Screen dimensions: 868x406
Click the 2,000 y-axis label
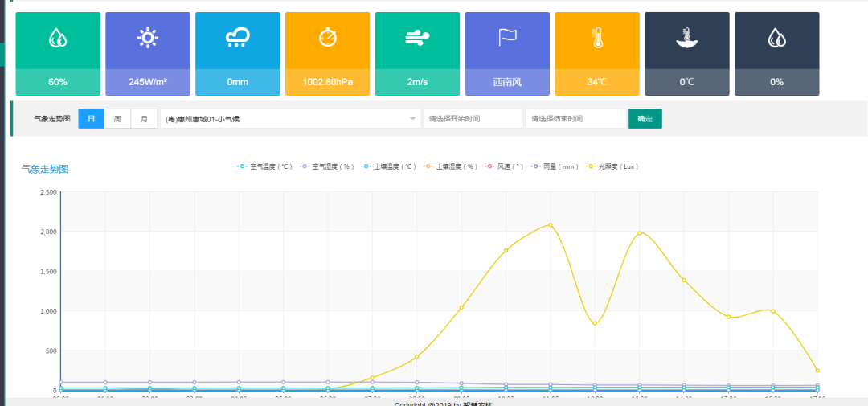49,232
